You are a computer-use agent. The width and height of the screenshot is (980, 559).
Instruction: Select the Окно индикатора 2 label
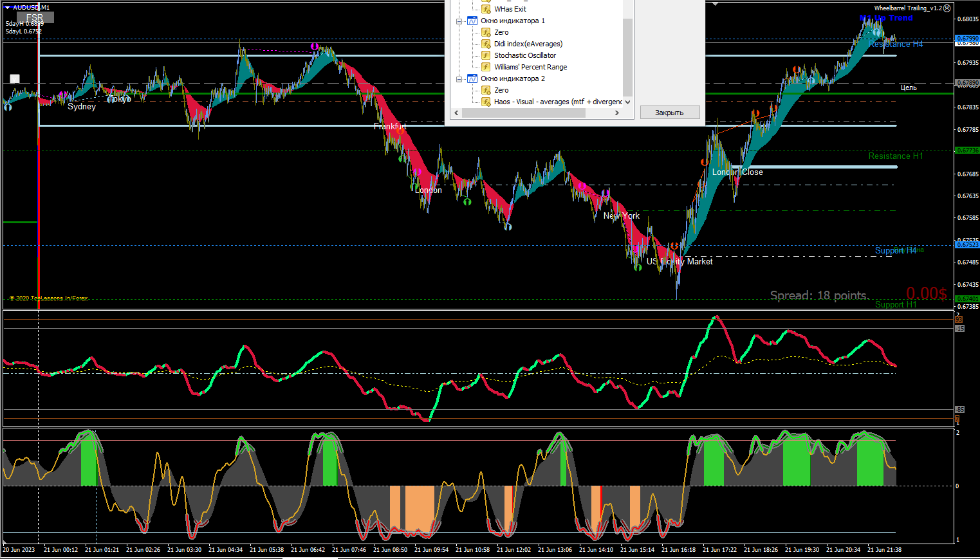coord(513,78)
